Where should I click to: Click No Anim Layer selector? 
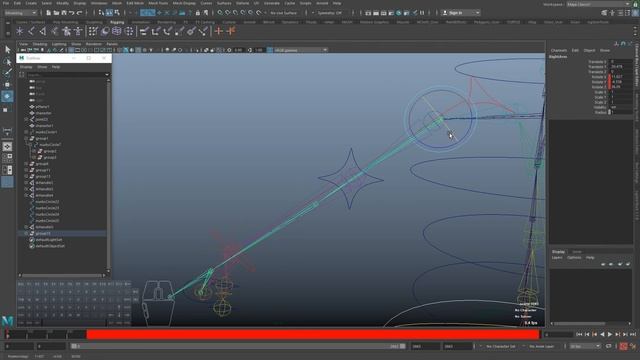541,346
